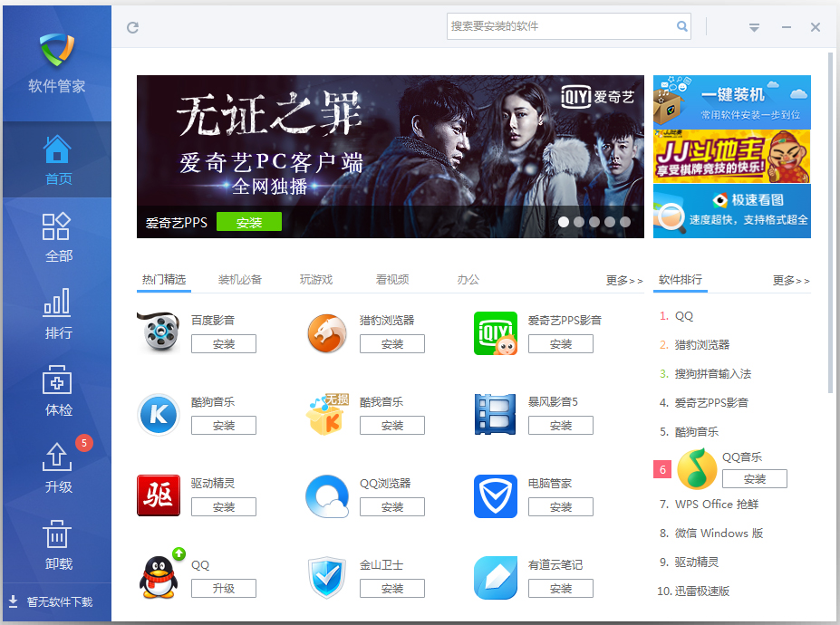The width and height of the screenshot is (840, 625).
Task: Select the third banner carousel dot
Action: click(594, 222)
